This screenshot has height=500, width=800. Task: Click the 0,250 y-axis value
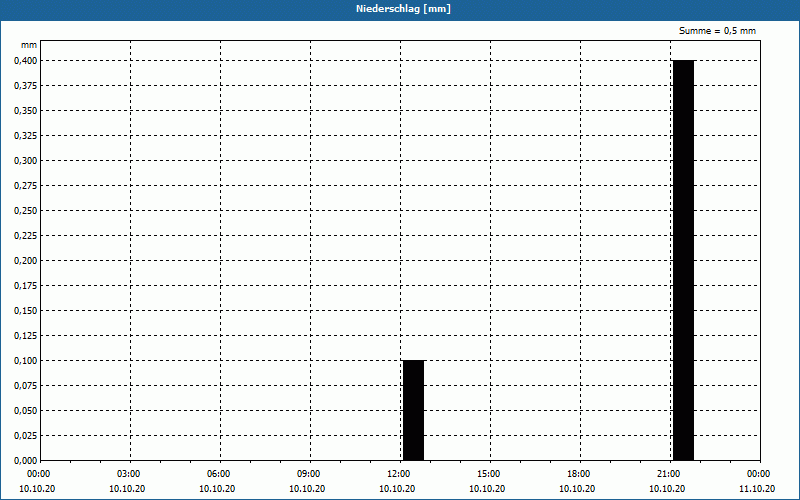tap(26, 211)
